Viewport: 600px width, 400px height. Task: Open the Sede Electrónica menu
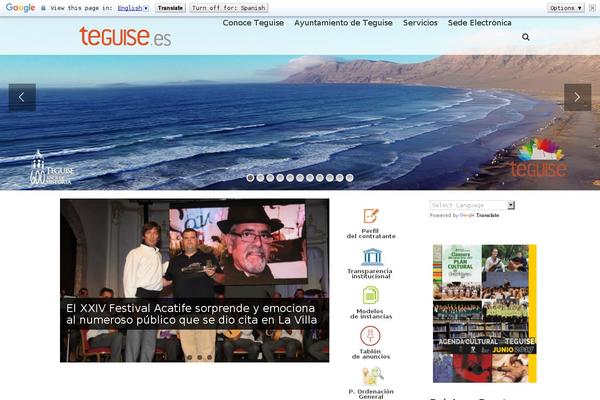(x=479, y=23)
